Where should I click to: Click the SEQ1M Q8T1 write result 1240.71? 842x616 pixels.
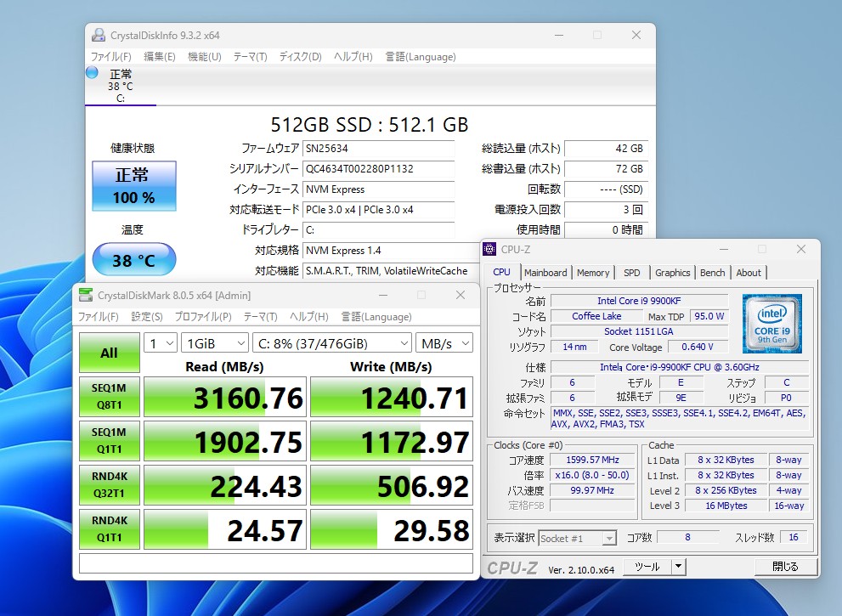click(392, 397)
